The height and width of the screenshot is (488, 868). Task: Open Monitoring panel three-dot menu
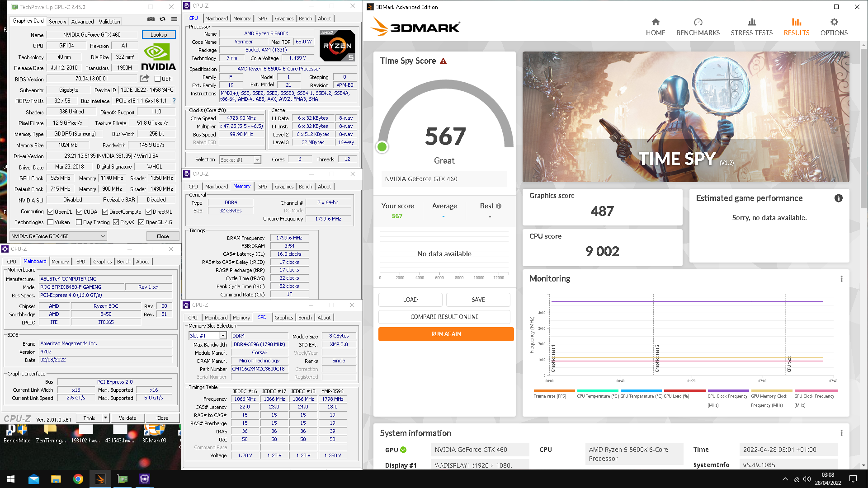pyautogui.click(x=841, y=279)
